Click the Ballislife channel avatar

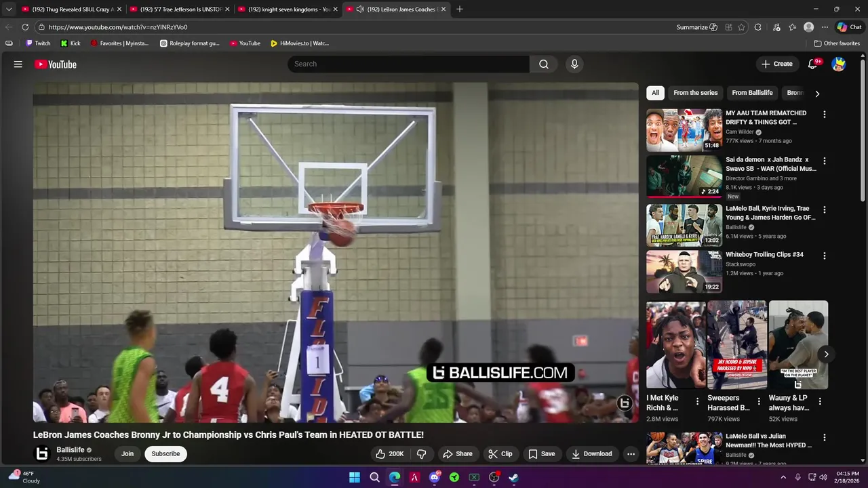click(42, 454)
